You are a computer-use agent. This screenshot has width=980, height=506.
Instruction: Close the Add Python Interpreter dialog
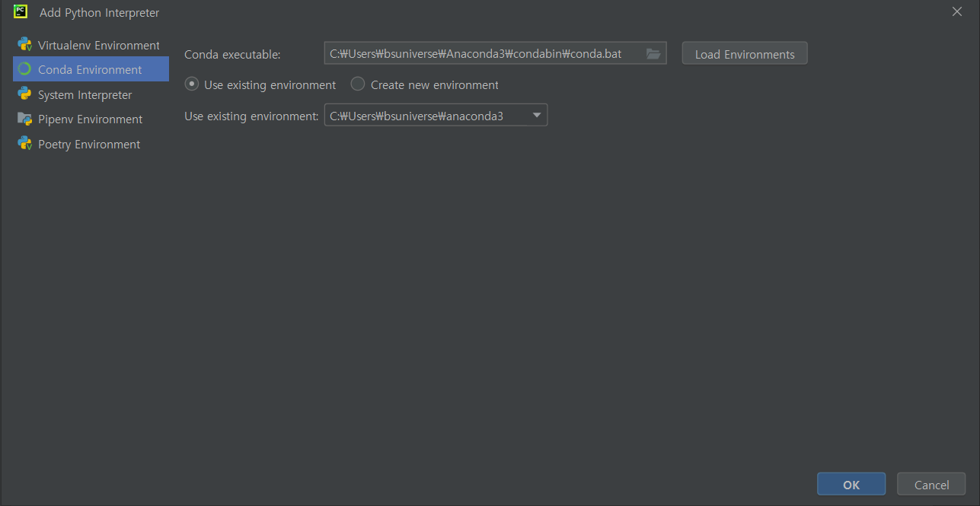coord(957,11)
